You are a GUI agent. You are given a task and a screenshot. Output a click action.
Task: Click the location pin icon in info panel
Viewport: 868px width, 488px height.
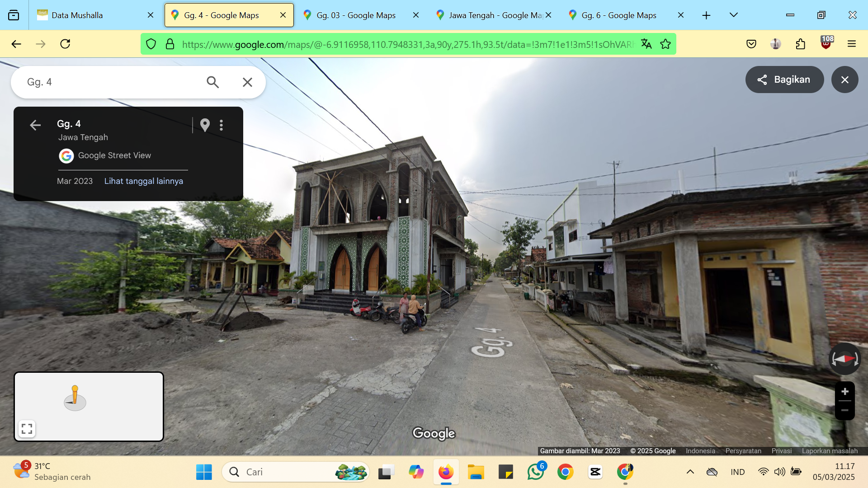[205, 125]
